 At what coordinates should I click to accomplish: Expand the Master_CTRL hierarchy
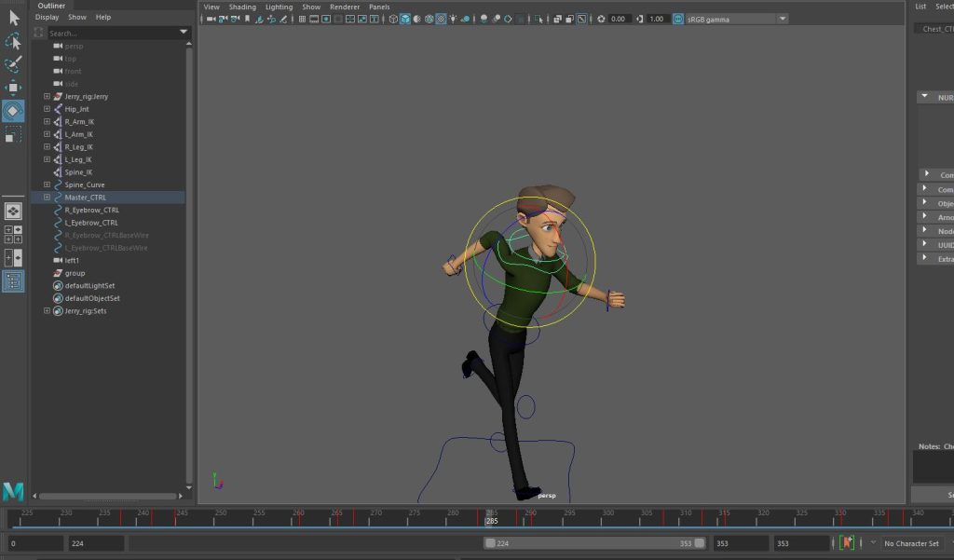coord(47,198)
